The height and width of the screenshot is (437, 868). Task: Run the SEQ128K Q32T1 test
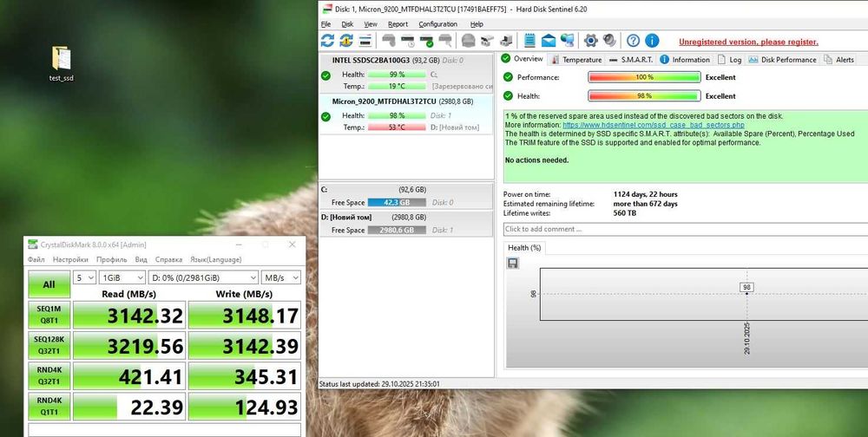coord(49,345)
